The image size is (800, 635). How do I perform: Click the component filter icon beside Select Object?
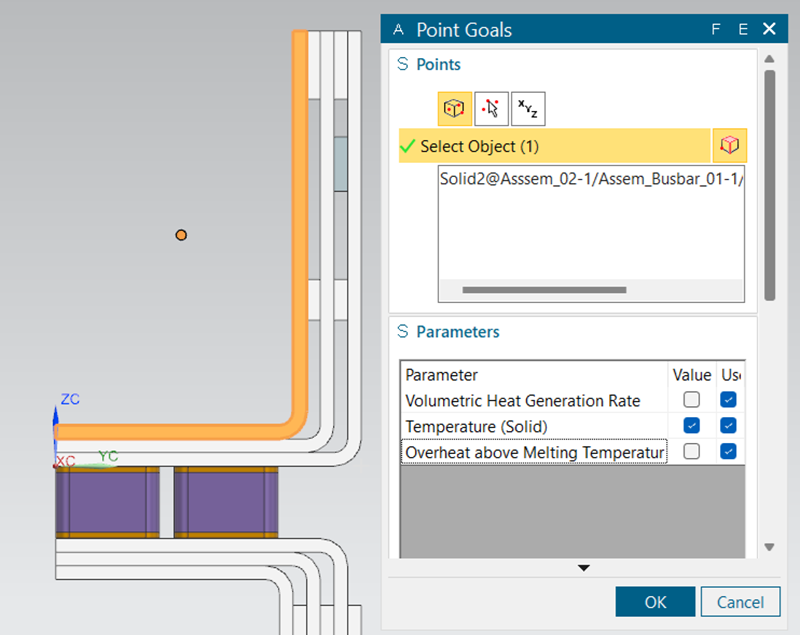(x=730, y=146)
